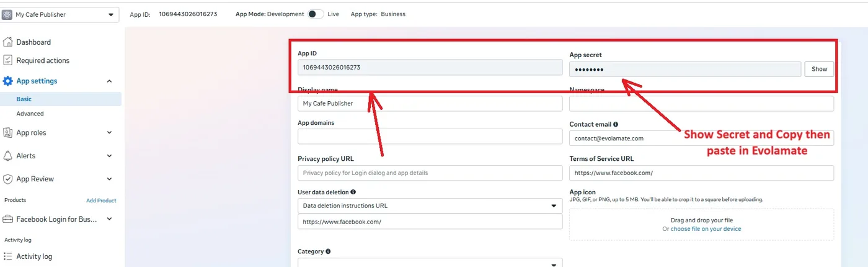Click the App icon drag and drop area
The height and width of the screenshot is (267, 868).
click(701, 225)
